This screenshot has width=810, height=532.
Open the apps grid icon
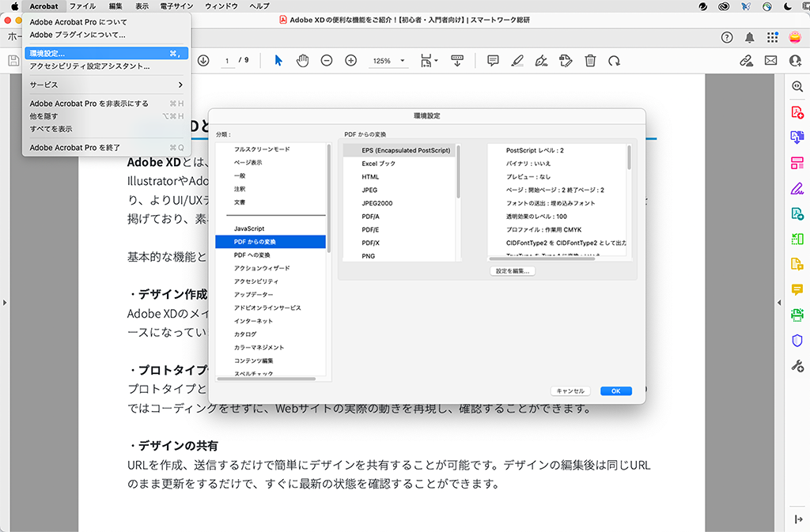(x=772, y=37)
